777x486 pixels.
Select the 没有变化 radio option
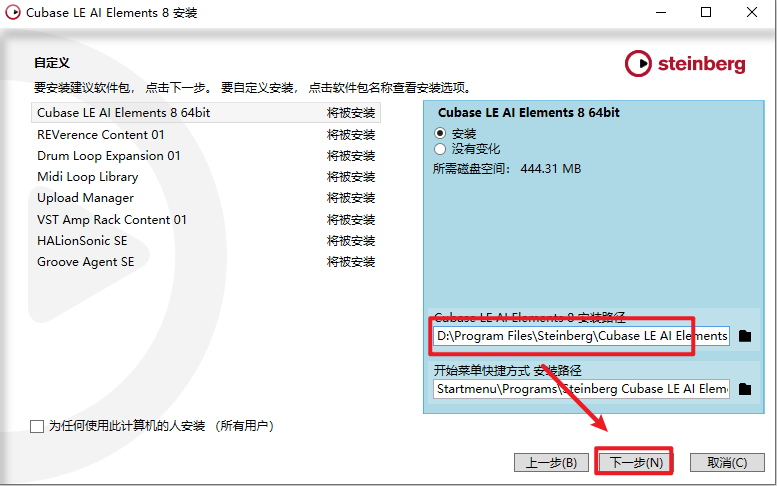click(x=440, y=148)
